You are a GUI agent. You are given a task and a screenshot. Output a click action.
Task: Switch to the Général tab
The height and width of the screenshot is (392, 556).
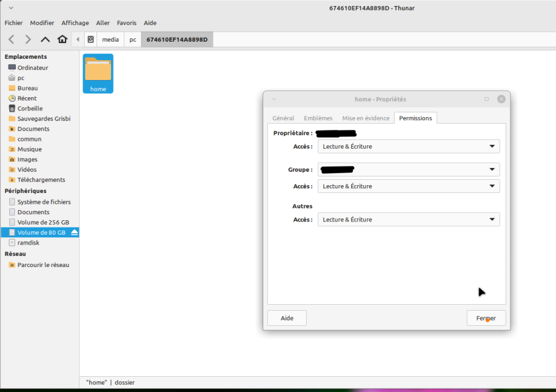click(284, 118)
